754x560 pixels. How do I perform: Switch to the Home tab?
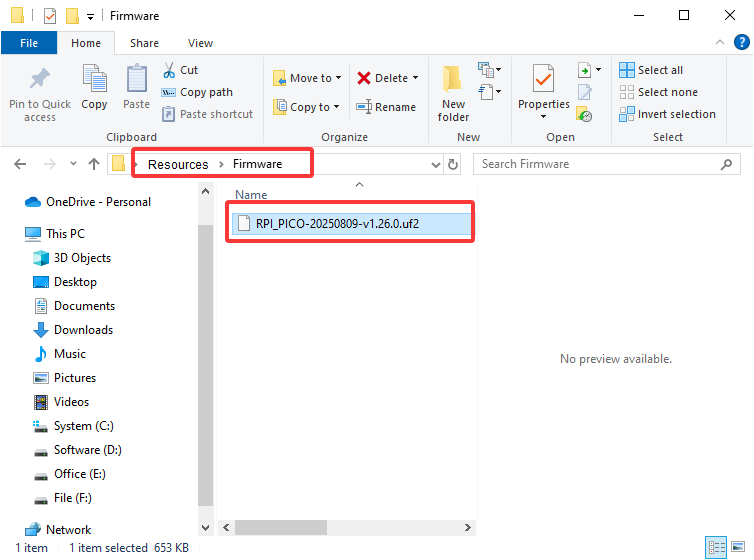click(86, 43)
